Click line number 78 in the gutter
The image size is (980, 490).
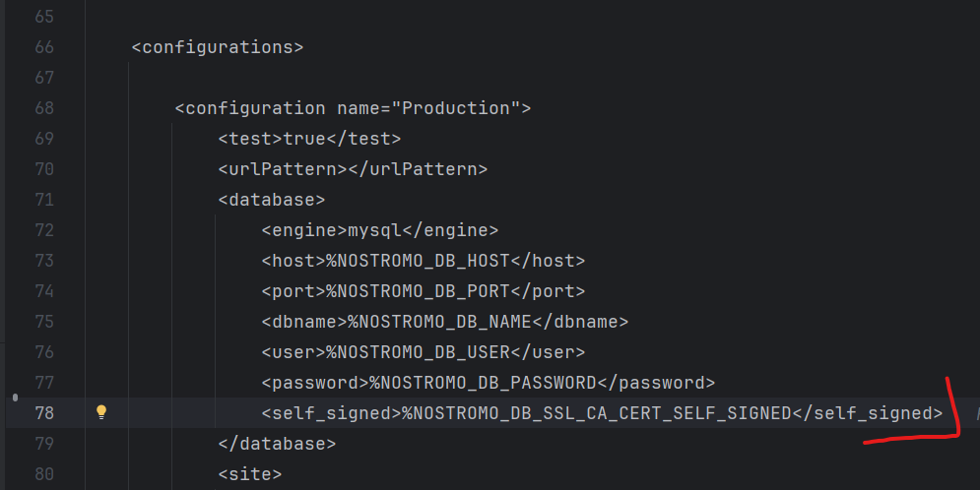[x=43, y=413]
